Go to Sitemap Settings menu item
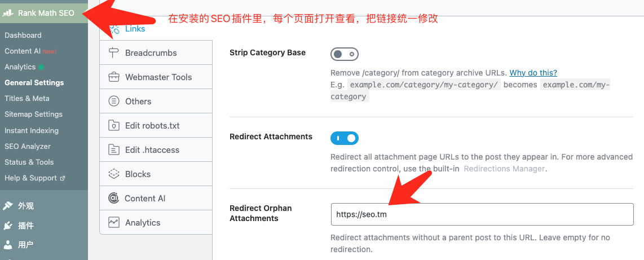The width and height of the screenshot is (644, 260). [x=33, y=114]
